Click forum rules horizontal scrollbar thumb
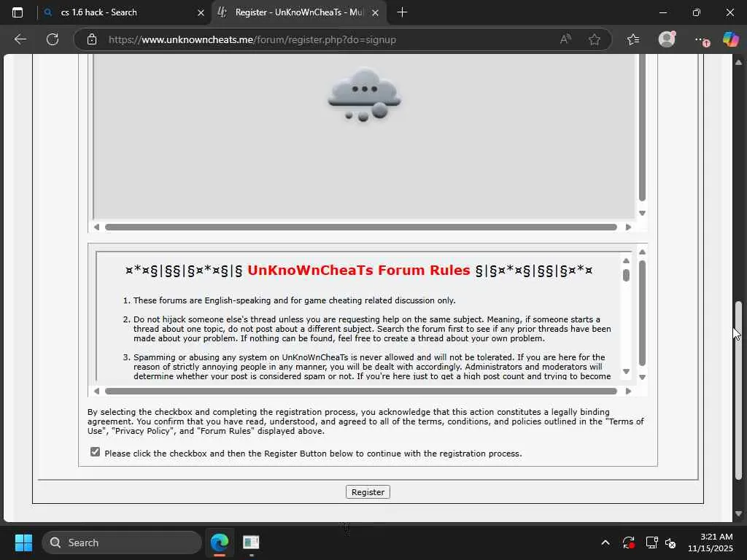The width and height of the screenshot is (747, 560). coord(361,391)
